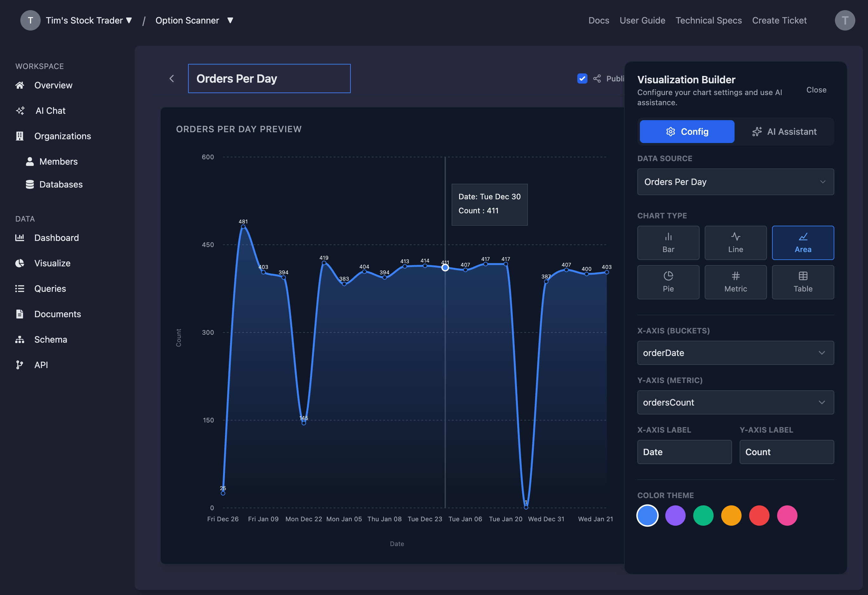Switch to the AI Assistant tab
The width and height of the screenshot is (868, 595).
pyautogui.click(x=784, y=131)
